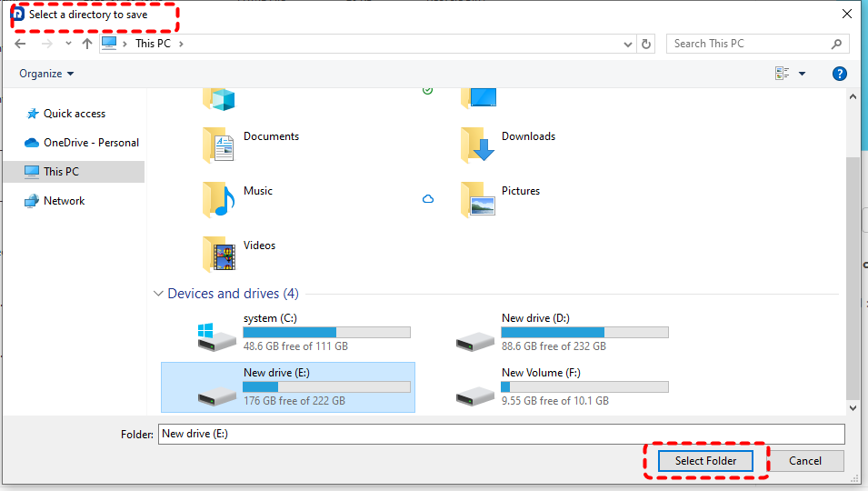The image size is (868, 491).
Task: Click the Folder name input field
Action: click(x=502, y=434)
